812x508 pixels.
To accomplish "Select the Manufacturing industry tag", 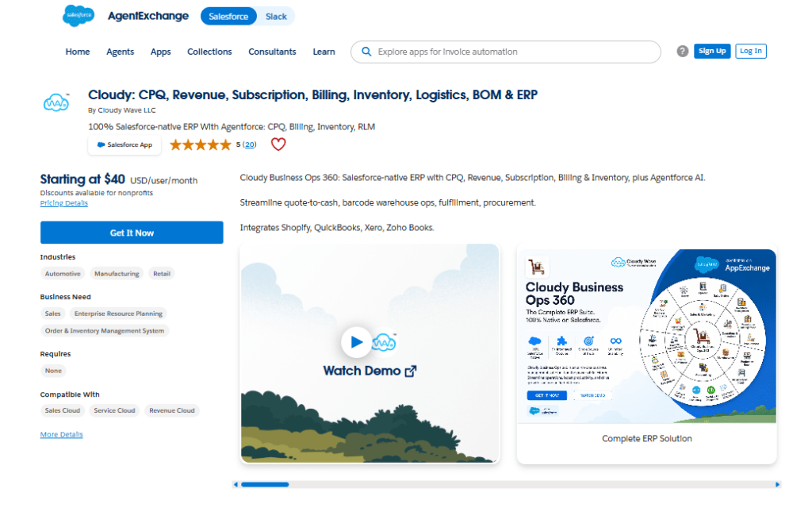I will [117, 274].
